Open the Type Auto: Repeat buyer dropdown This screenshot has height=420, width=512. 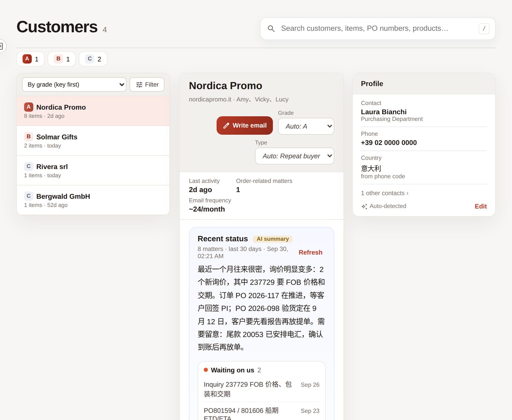tap(294, 156)
